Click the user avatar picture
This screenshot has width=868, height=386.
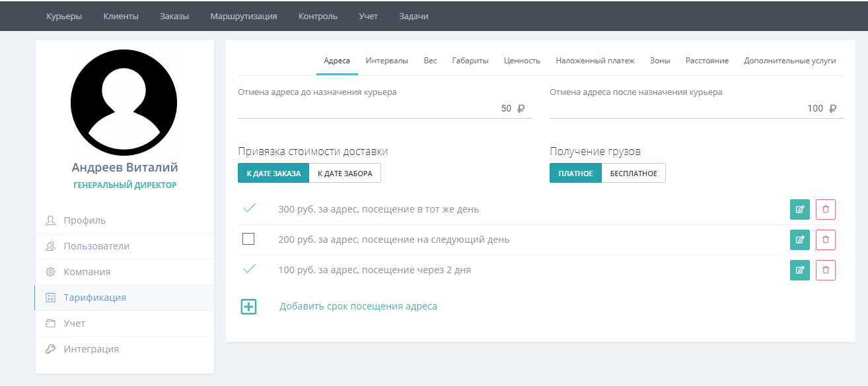[124, 102]
